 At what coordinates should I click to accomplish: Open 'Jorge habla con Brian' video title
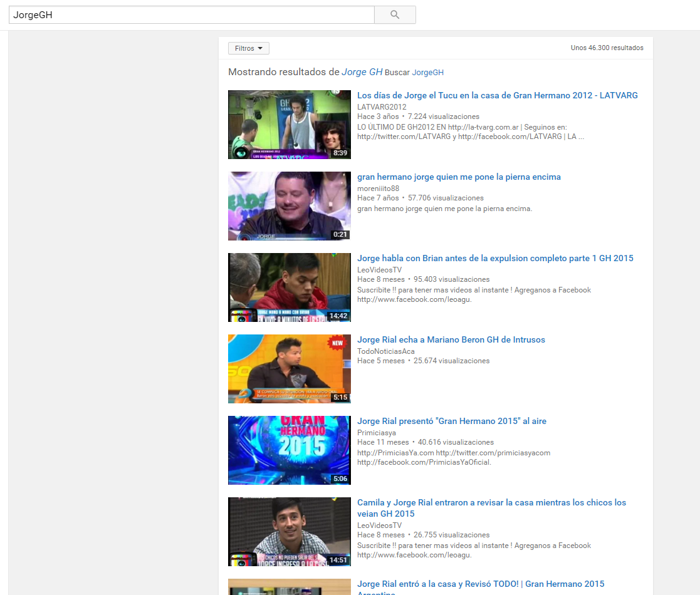495,259
